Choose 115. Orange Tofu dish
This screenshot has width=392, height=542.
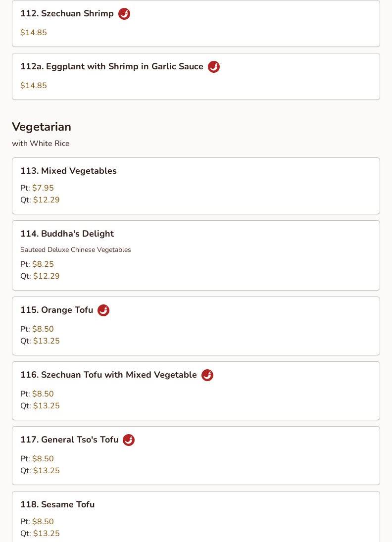[x=56, y=310]
